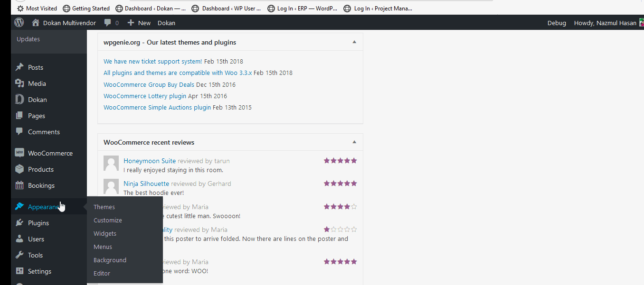
Task: Click the Plugins plug icon
Action: click(x=19, y=223)
